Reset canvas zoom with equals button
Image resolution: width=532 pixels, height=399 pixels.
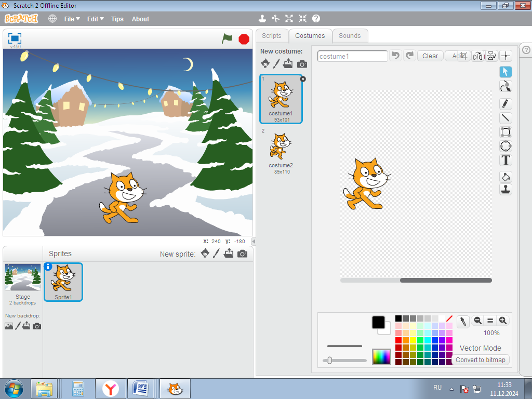pos(490,320)
